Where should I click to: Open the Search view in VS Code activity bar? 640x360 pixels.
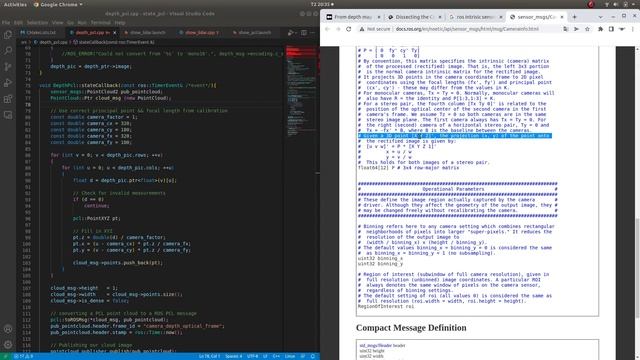tap(8, 51)
